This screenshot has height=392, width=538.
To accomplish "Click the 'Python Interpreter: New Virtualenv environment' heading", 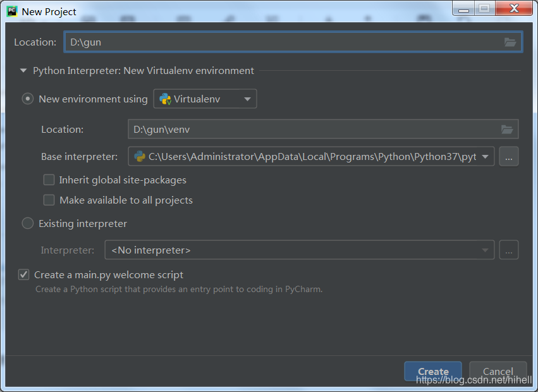I will (x=144, y=71).
